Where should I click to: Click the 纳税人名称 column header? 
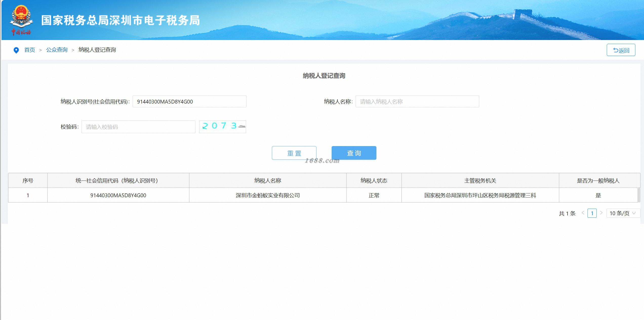coord(268,181)
